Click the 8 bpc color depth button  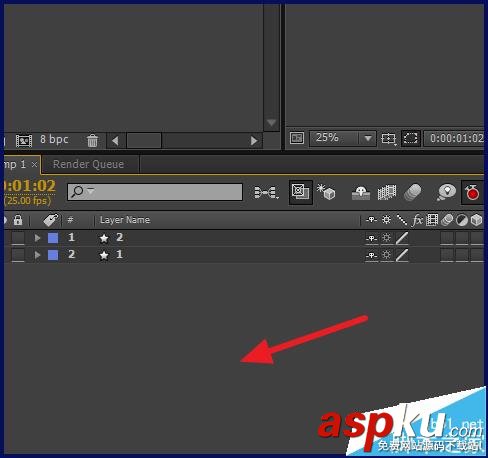54,139
